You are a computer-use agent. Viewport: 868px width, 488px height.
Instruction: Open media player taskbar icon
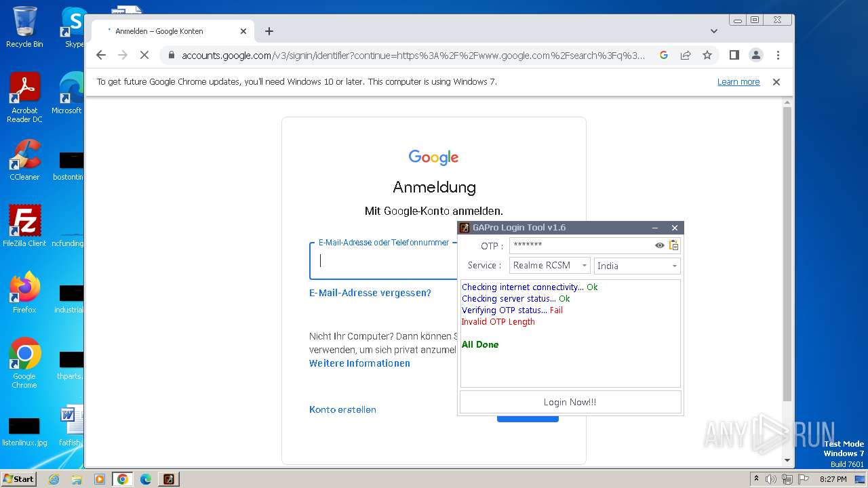point(100,479)
